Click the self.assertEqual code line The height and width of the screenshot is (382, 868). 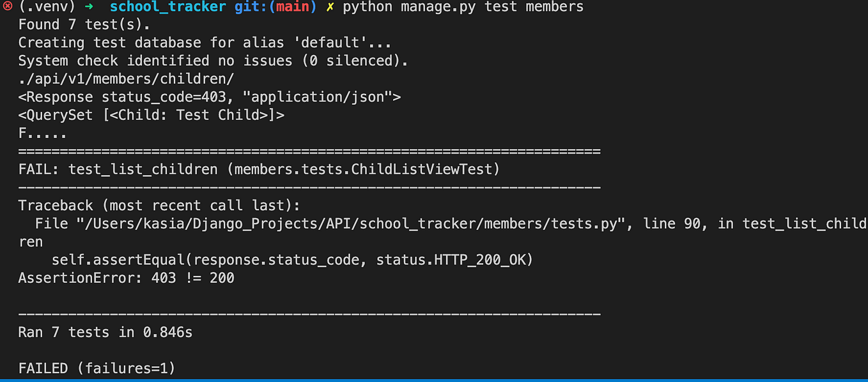pos(293,260)
